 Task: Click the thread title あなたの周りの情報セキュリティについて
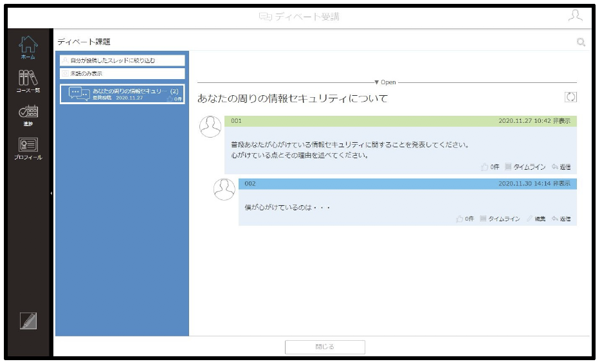coord(293,98)
